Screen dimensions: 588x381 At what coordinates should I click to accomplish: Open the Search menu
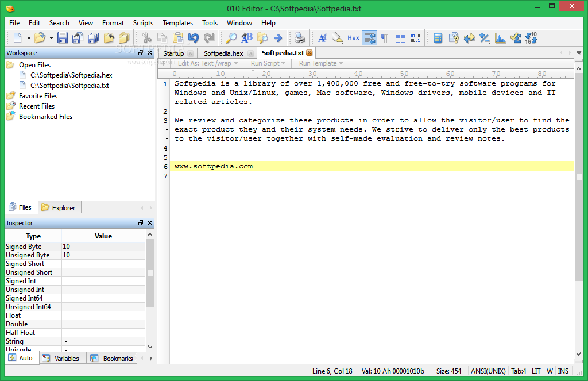click(x=59, y=23)
